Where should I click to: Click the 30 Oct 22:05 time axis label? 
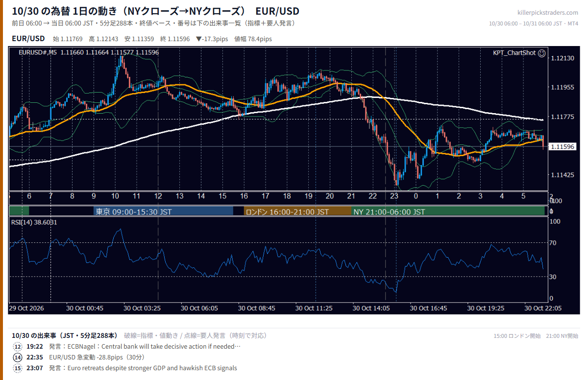pyautogui.click(x=543, y=309)
